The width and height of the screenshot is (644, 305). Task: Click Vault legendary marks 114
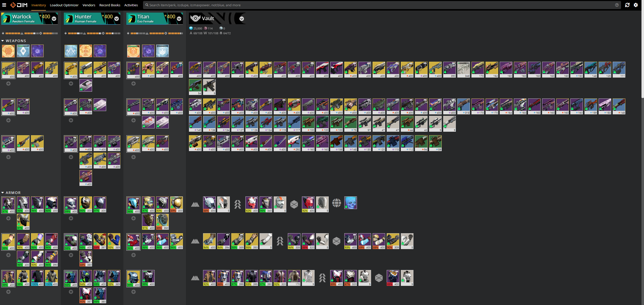click(x=208, y=28)
